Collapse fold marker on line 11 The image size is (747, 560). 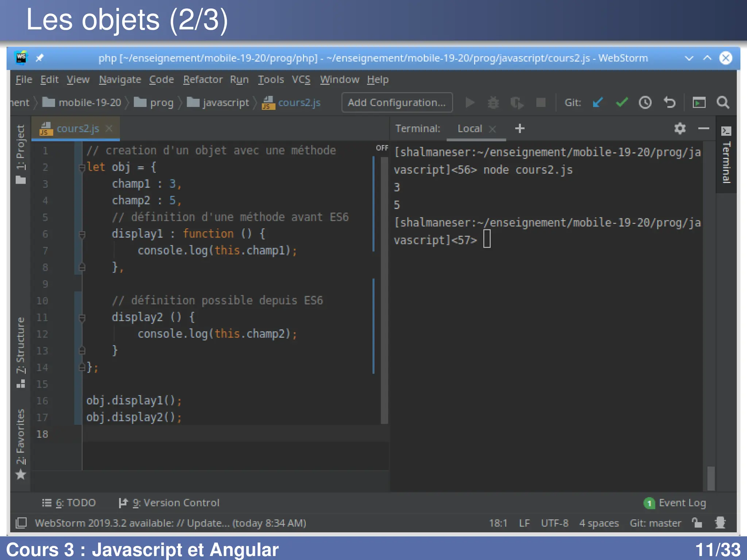(x=82, y=318)
